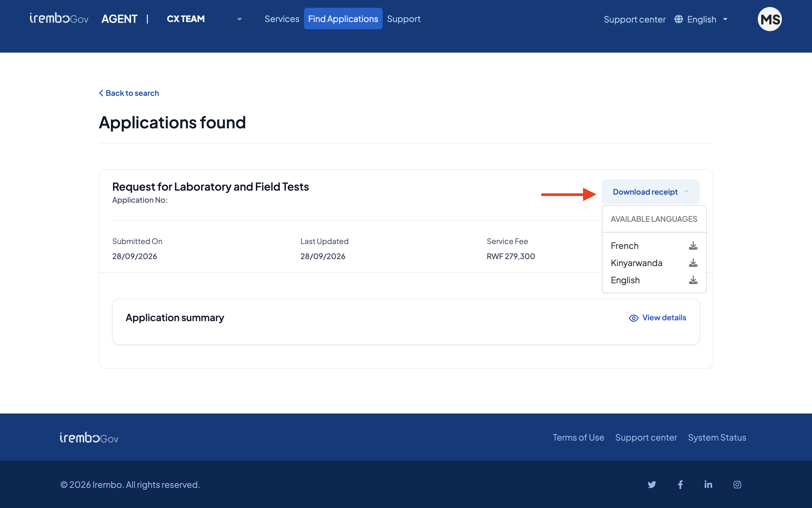
Task: Click the service fee value RWF 279,300
Action: click(511, 256)
